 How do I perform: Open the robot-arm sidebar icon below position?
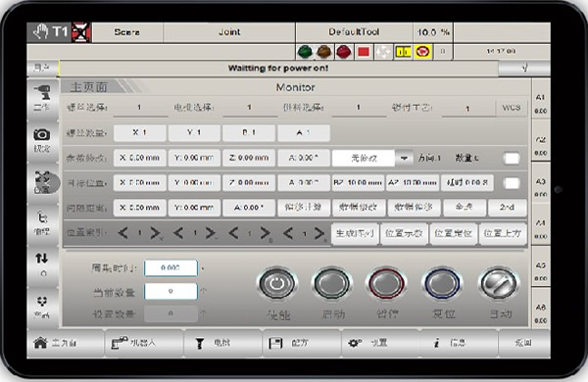[x=42, y=223]
